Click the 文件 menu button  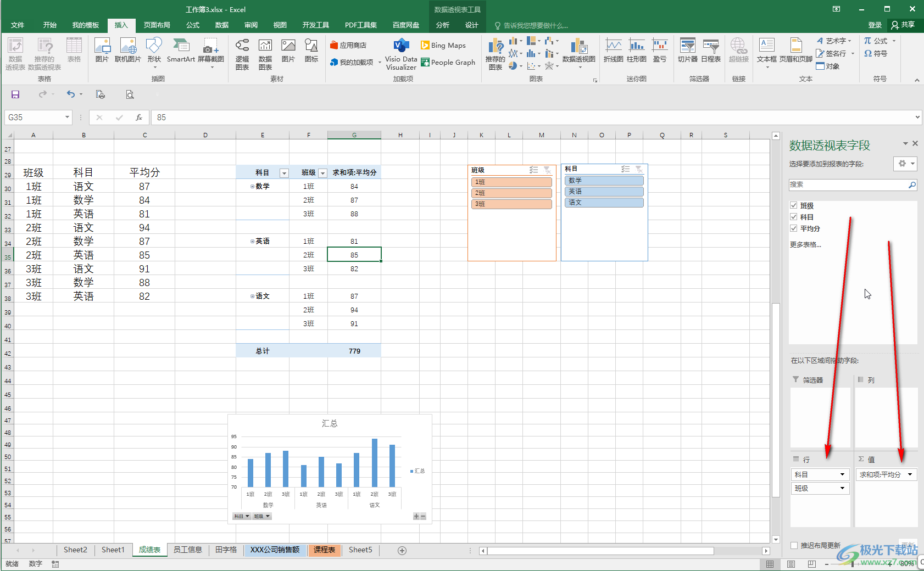pos(18,25)
